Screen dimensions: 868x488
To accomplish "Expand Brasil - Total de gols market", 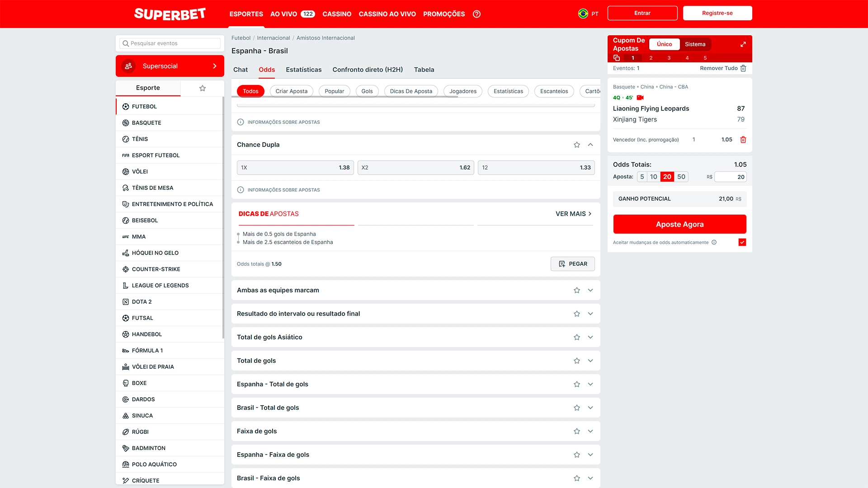I will 590,408.
